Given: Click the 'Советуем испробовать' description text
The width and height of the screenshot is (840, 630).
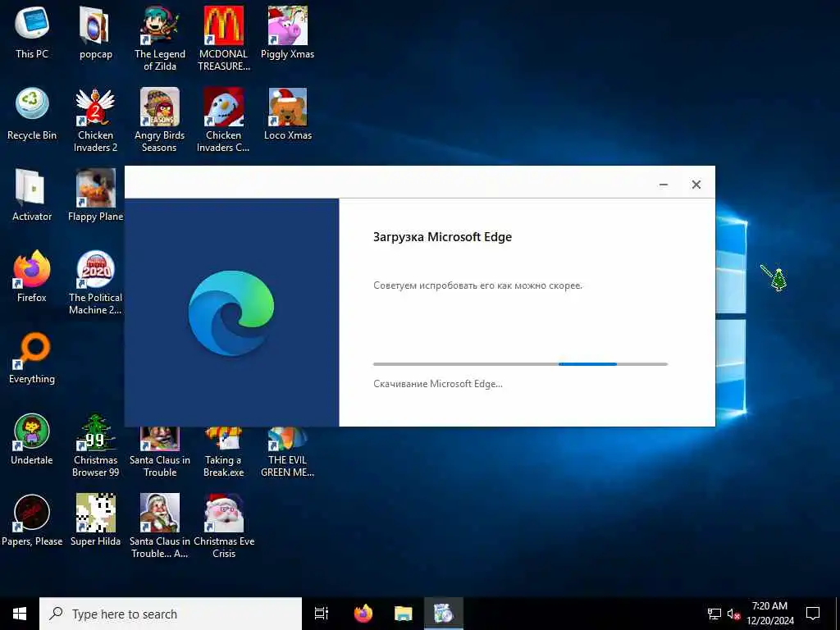Looking at the screenshot, I should (477, 285).
